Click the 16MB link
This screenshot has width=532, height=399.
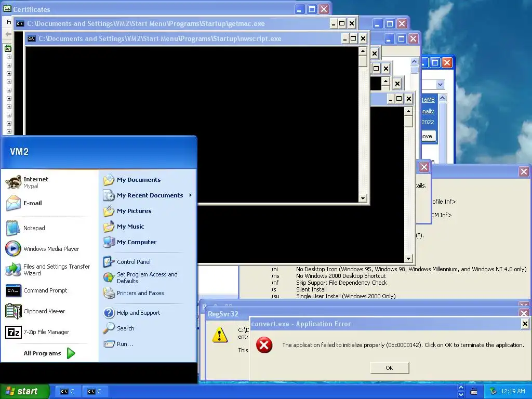click(x=428, y=100)
